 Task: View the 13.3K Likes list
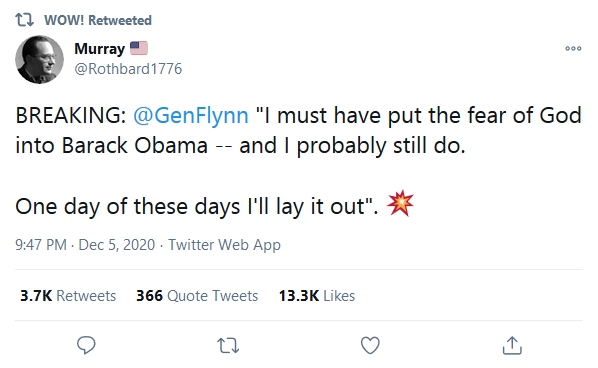[317, 296]
